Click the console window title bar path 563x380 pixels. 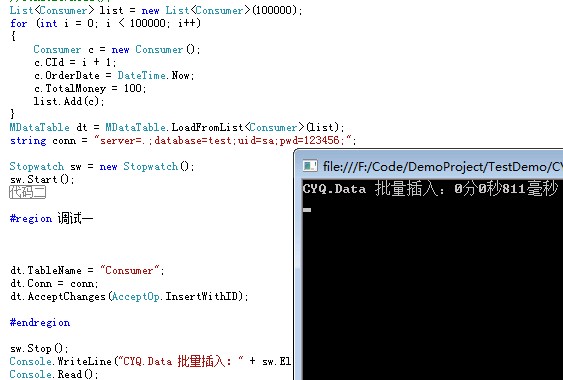pos(442,166)
